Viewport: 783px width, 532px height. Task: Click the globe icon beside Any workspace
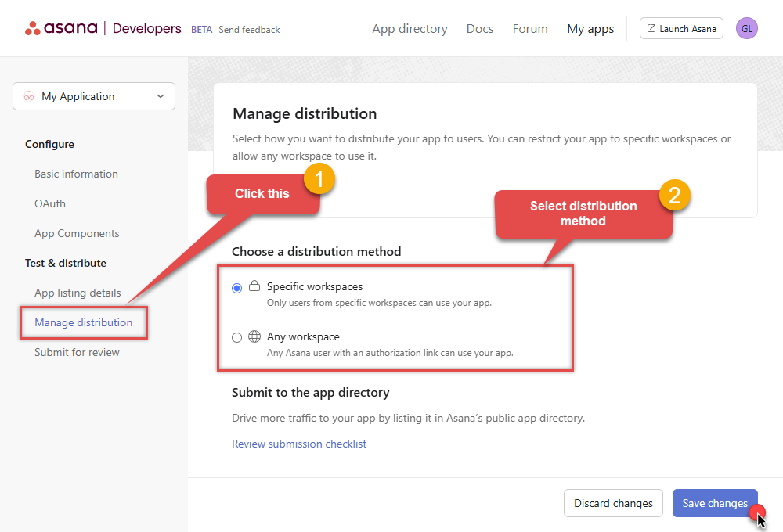[254, 336]
